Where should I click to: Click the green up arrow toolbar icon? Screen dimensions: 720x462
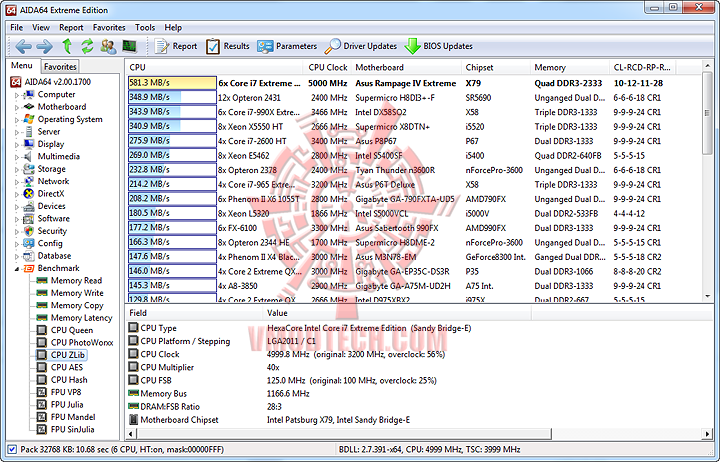click(67, 46)
